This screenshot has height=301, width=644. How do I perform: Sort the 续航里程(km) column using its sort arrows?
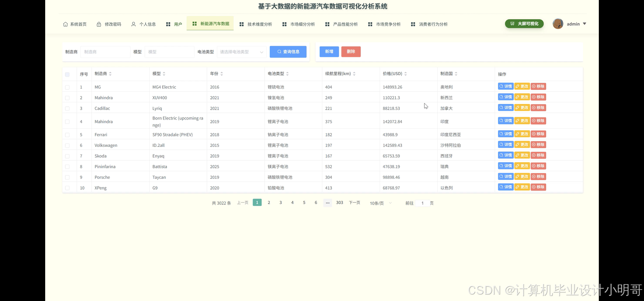[x=354, y=74]
